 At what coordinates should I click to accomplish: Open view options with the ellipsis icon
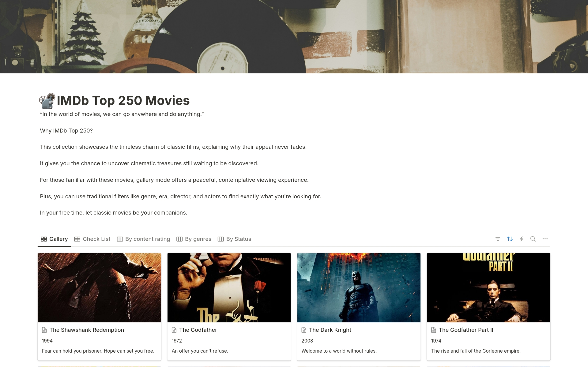tap(545, 239)
